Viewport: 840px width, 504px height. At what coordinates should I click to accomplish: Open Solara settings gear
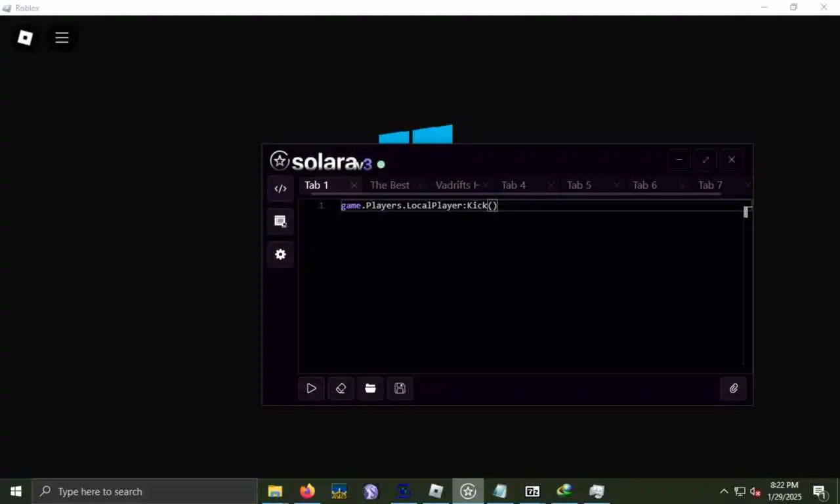click(x=280, y=254)
